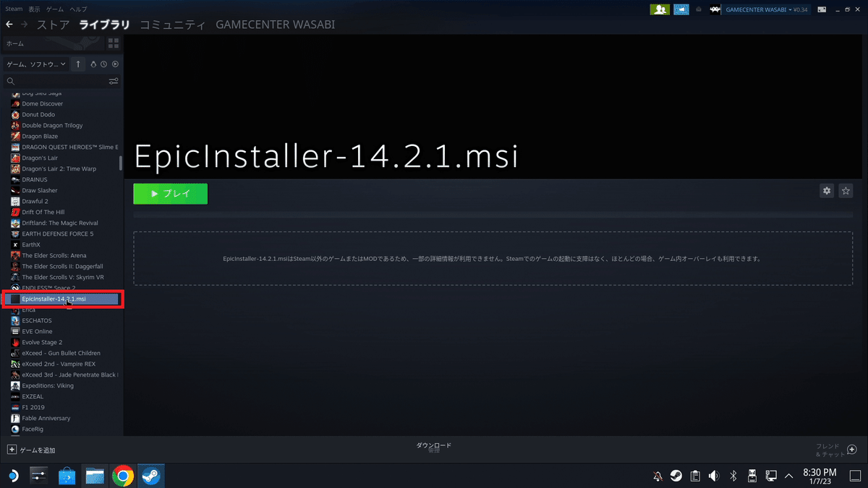Open the advanced filter sliders icon
The width and height of the screenshot is (868, 488).
pos(114,81)
